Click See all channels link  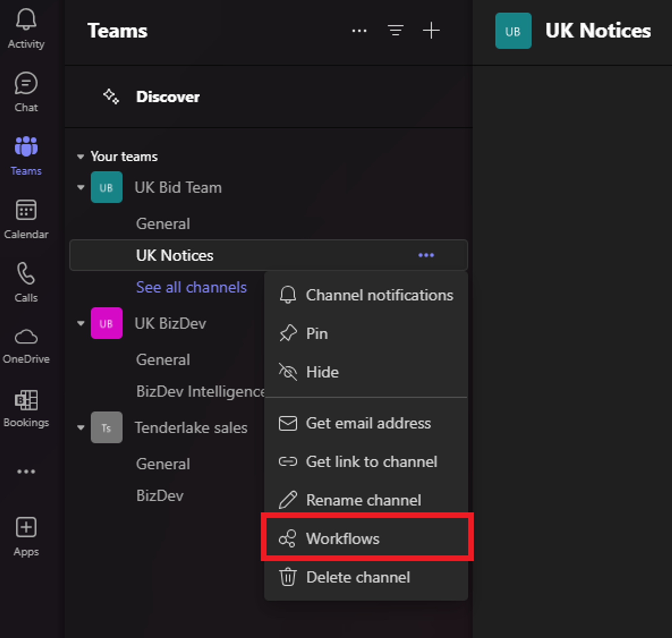[191, 287]
